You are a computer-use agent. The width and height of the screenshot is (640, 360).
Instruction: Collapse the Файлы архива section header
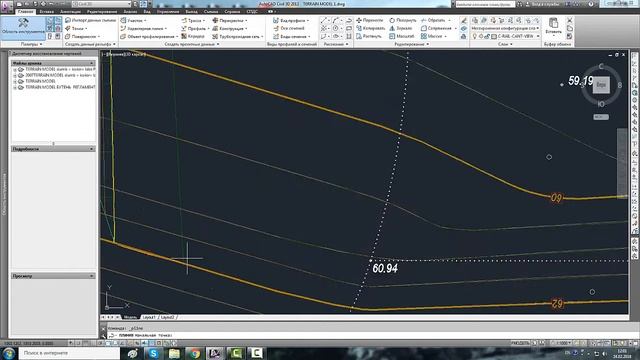pos(53,63)
